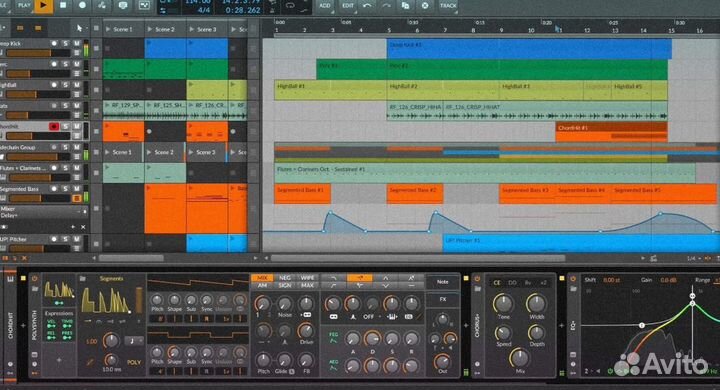
Task: Select the Segmented Bass #2 arranger clip
Action: tap(415, 194)
